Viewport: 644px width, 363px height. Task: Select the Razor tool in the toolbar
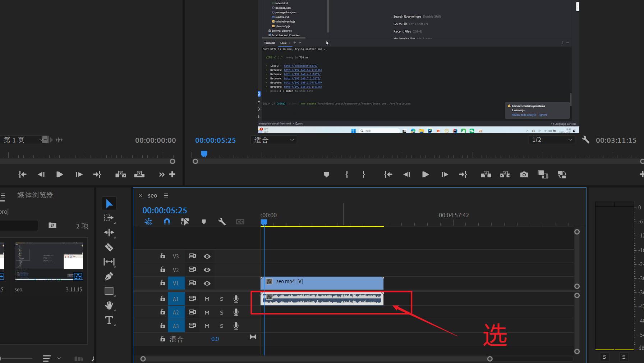click(109, 247)
